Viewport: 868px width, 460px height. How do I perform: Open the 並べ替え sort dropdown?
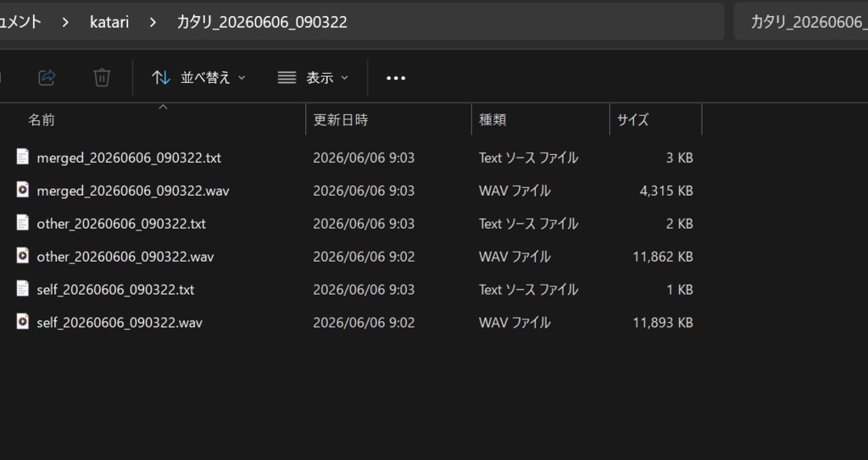(198, 77)
